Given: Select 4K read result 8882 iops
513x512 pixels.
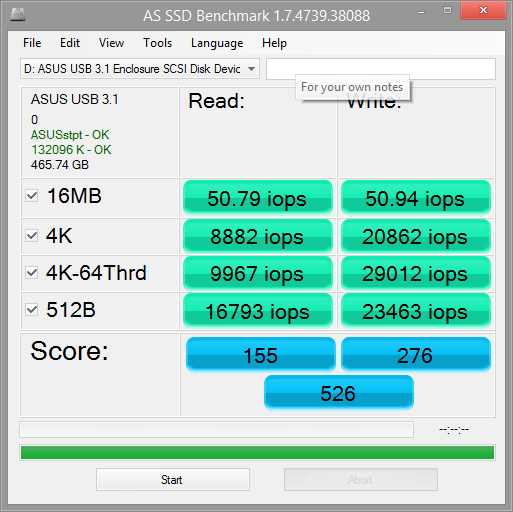Looking at the screenshot, I should (258, 236).
